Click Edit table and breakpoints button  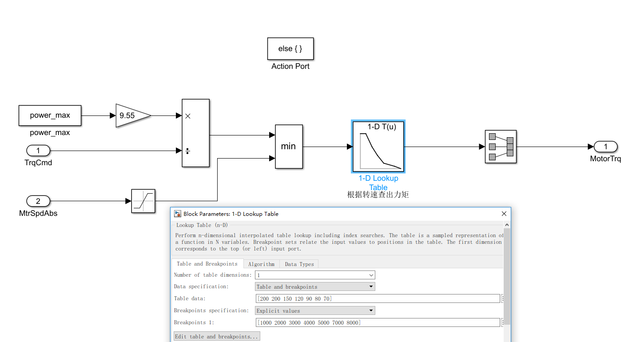217,337
